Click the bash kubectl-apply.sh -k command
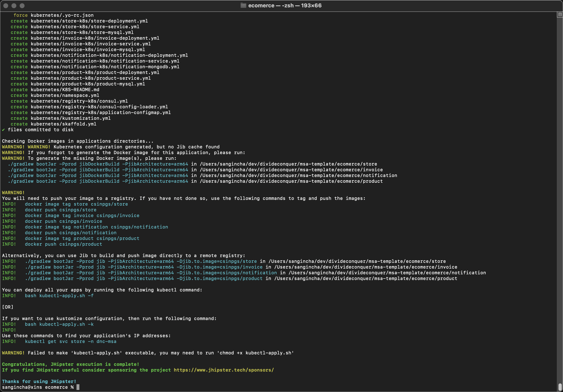563x392 pixels. point(59,324)
